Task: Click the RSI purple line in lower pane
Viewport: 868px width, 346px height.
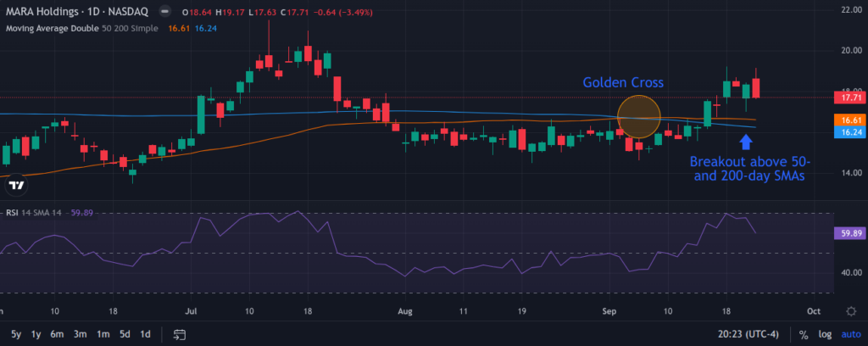Action: pyautogui.click(x=339, y=254)
